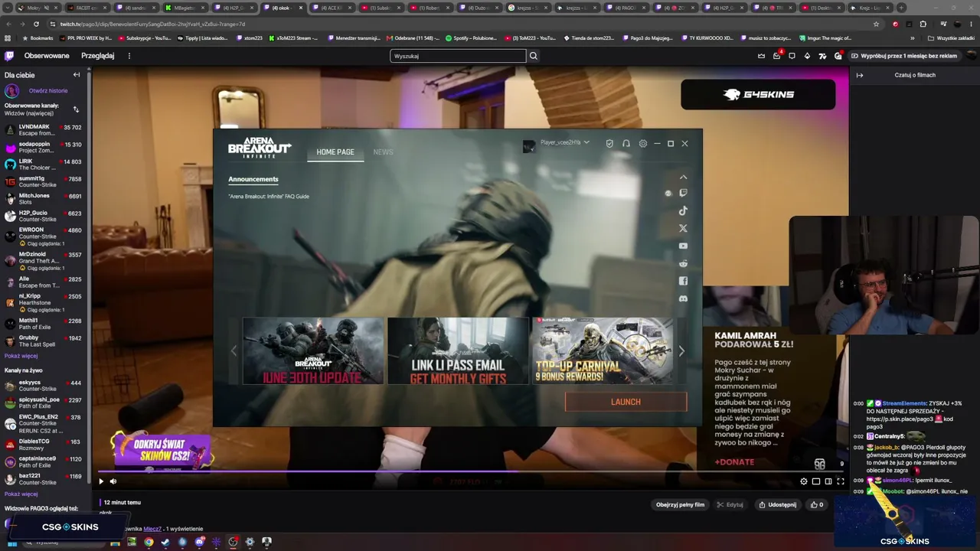Collapse the Dla ciebie sidebar
The width and height of the screenshot is (980, 551).
click(x=77, y=75)
